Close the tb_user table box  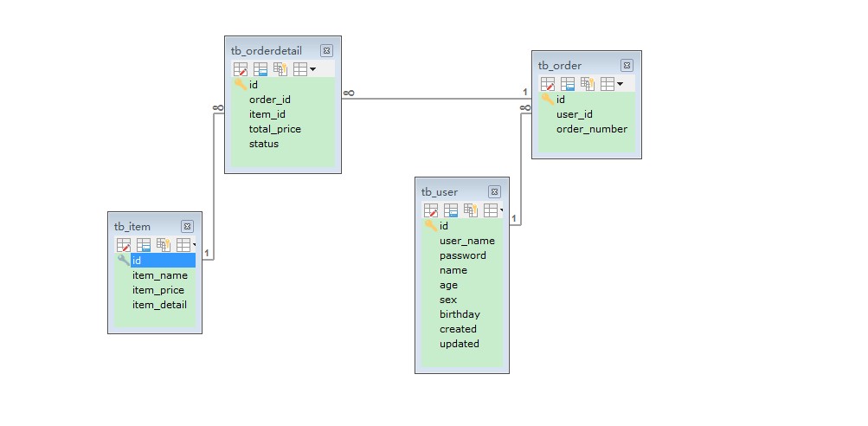(x=494, y=192)
